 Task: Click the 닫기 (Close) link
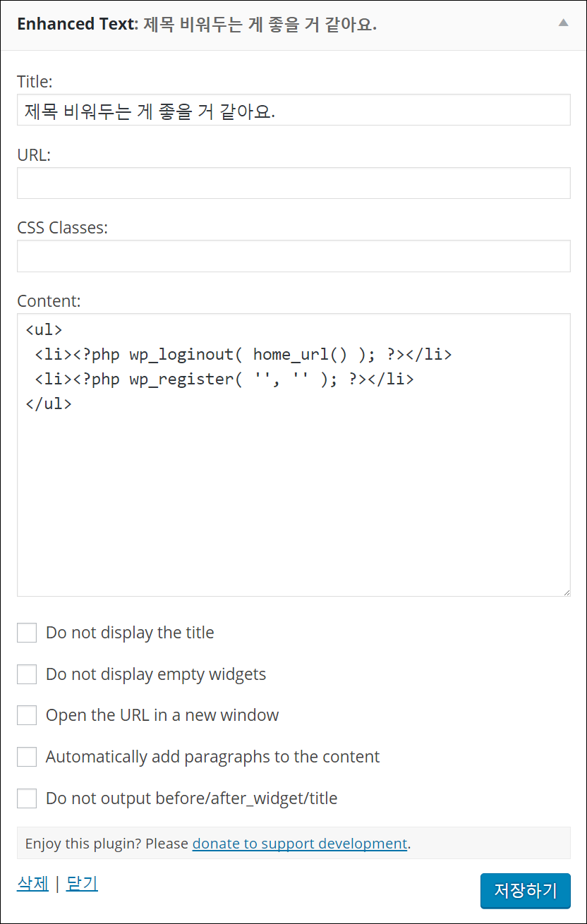point(82,883)
